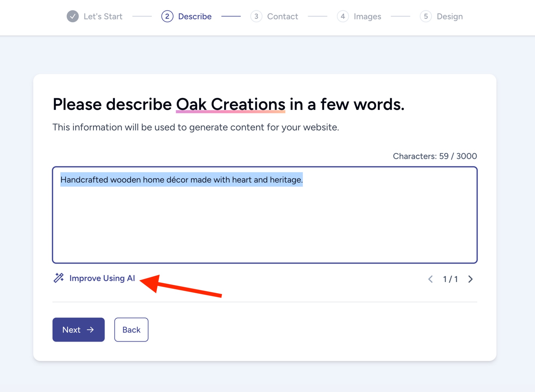Click the step 2 circle icon

pyautogui.click(x=167, y=16)
